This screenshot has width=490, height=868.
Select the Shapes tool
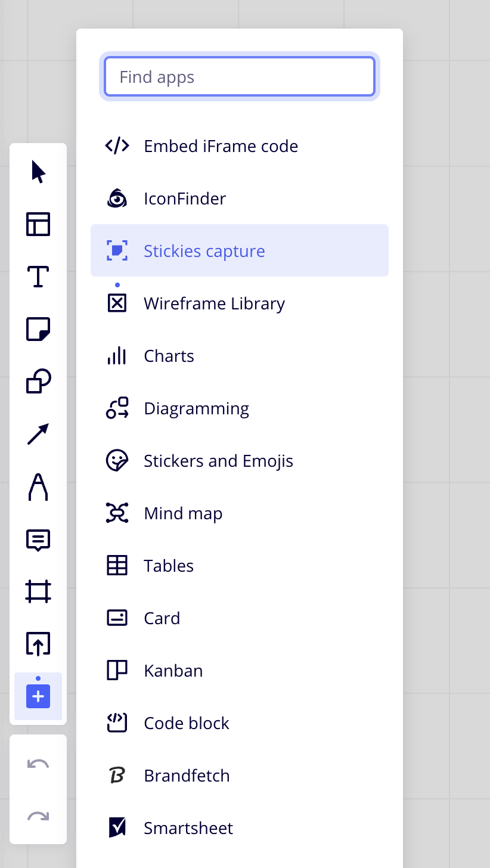(38, 382)
